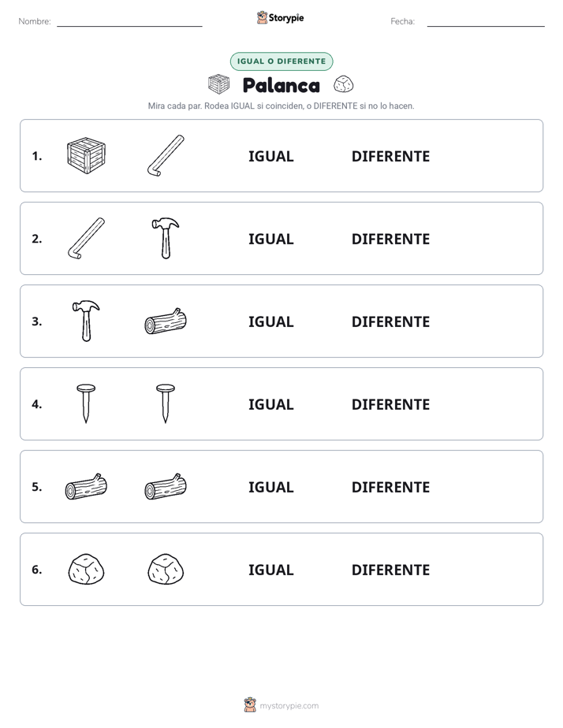This screenshot has height=728, width=563.
Task: Click the log picture in row 3
Action: point(166,321)
